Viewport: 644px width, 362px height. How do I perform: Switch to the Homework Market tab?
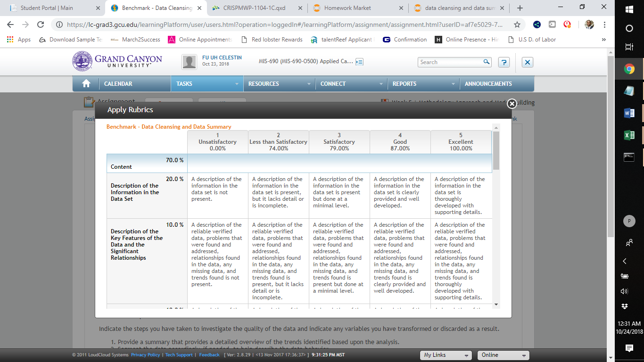coord(357,8)
